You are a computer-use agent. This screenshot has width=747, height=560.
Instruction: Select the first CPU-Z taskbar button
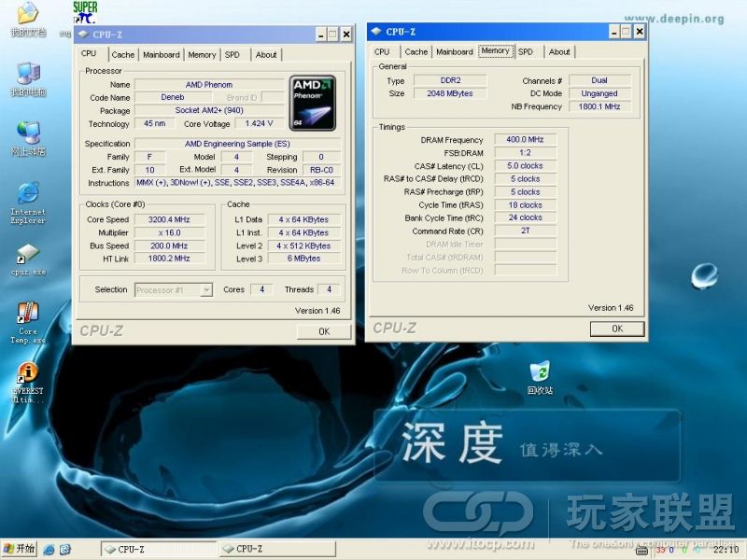click(158, 549)
